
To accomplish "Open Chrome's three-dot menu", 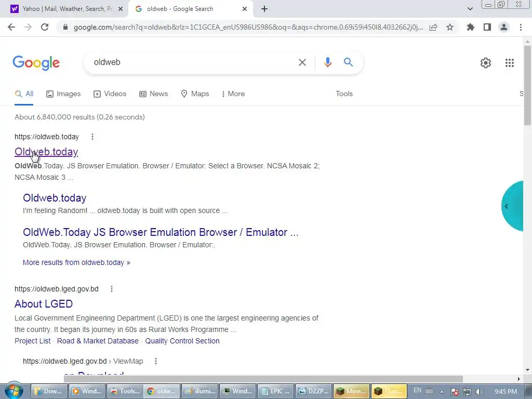I will click(x=521, y=27).
